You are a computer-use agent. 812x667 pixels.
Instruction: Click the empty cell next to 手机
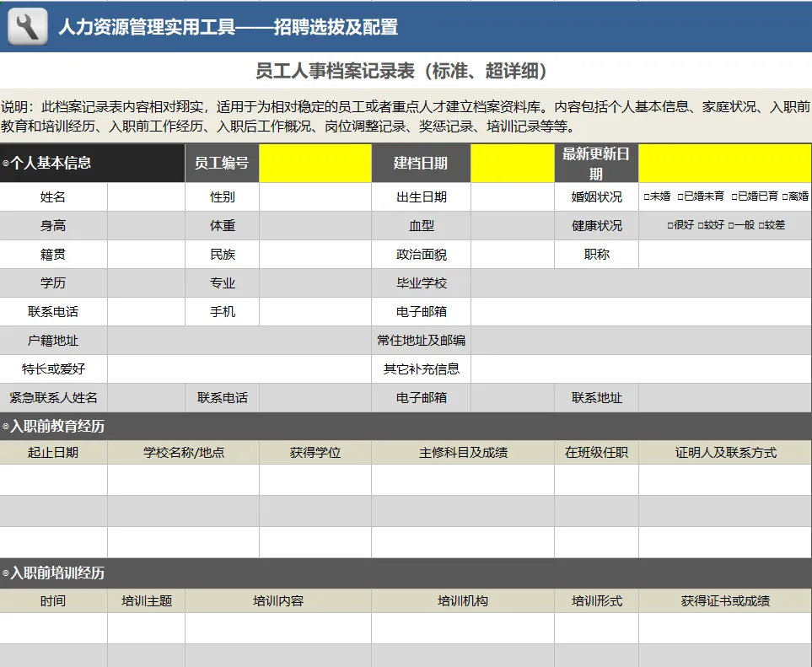coord(315,311)
